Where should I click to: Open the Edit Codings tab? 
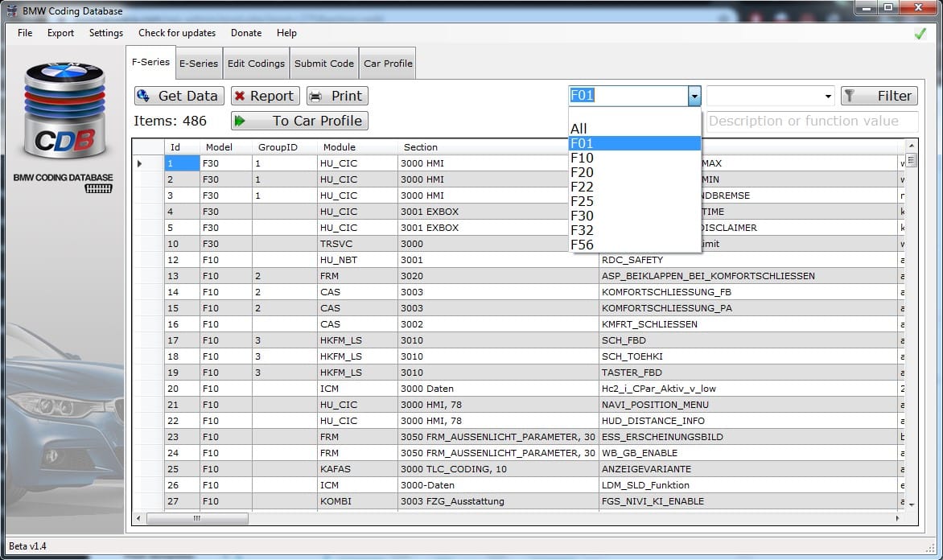click(256, 63)
